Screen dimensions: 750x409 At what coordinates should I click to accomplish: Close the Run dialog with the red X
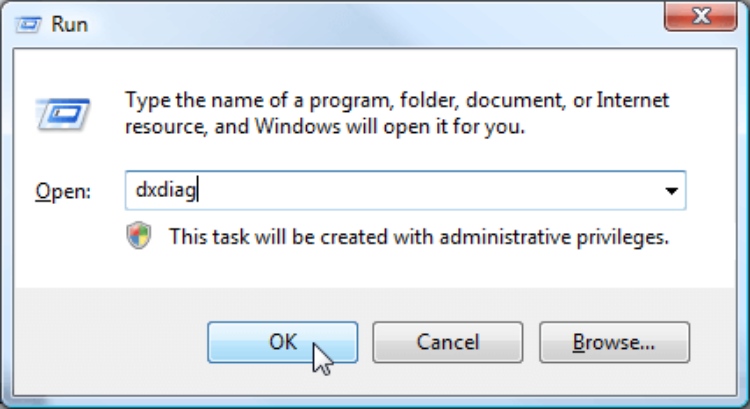[701, 16]
